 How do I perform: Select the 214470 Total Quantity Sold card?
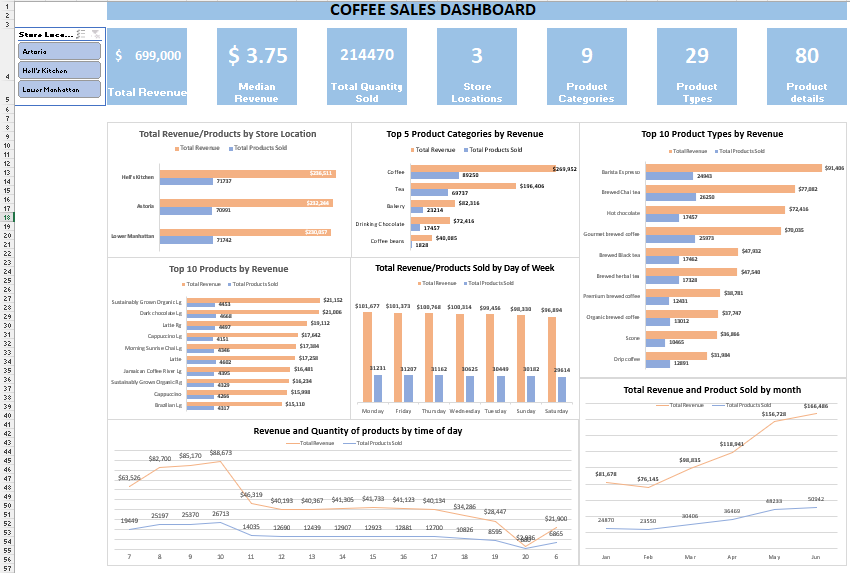[x=367, y=66]
